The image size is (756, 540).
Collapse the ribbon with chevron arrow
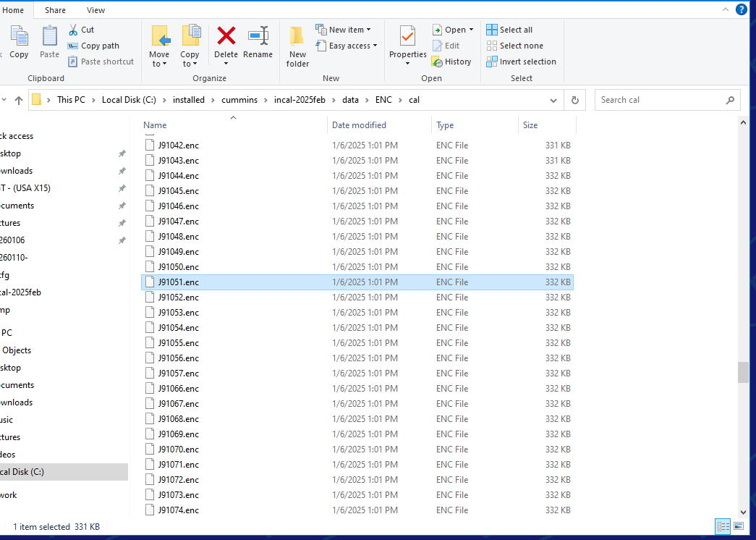(x=726, y=9)
